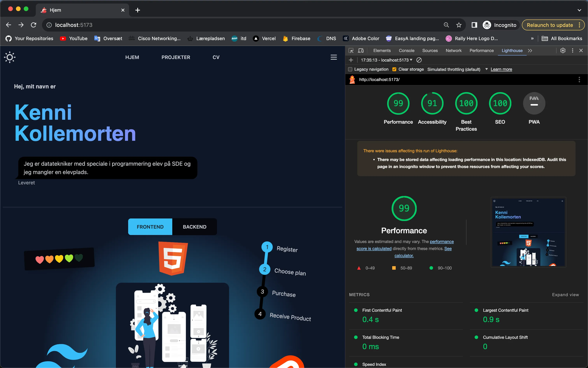Click the SEO score gauge
This screenshot has height=368, width=588.
tap(500, 103)
